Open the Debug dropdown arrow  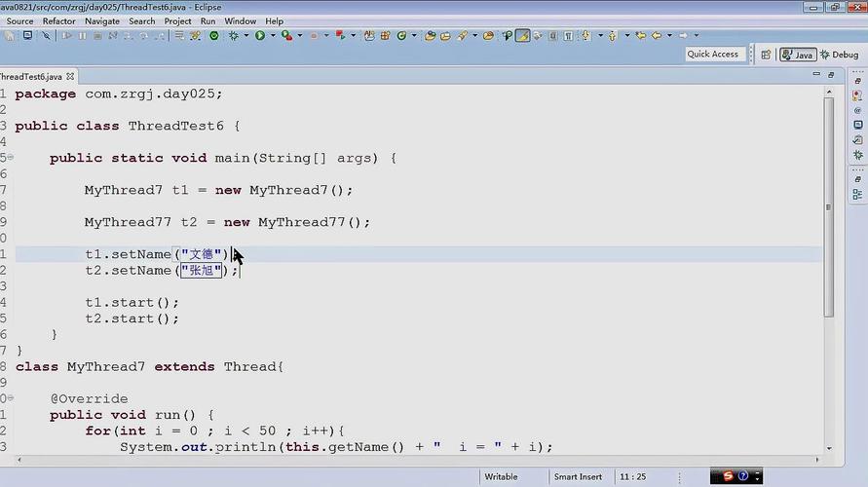point(245,35)
